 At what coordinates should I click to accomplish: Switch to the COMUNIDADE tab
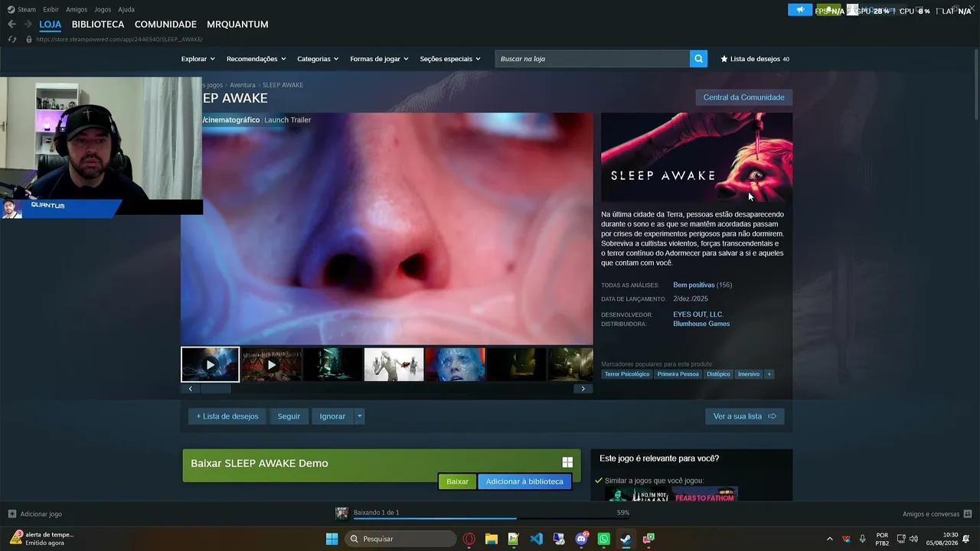pos(165,24)
